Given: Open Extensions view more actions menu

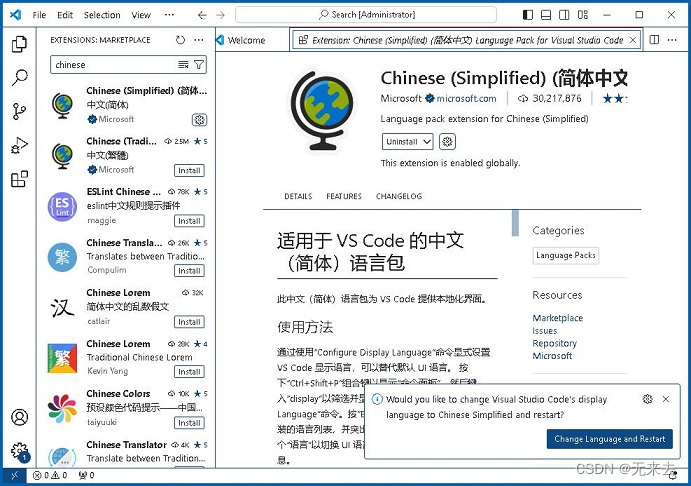Looking at the screenshot, I should 199,40.
